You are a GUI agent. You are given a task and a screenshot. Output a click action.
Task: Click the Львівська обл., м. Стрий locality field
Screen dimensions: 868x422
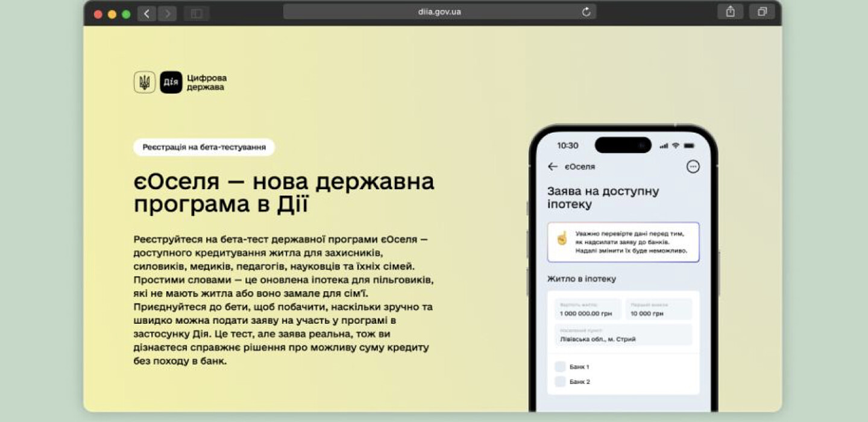(623, 335)
